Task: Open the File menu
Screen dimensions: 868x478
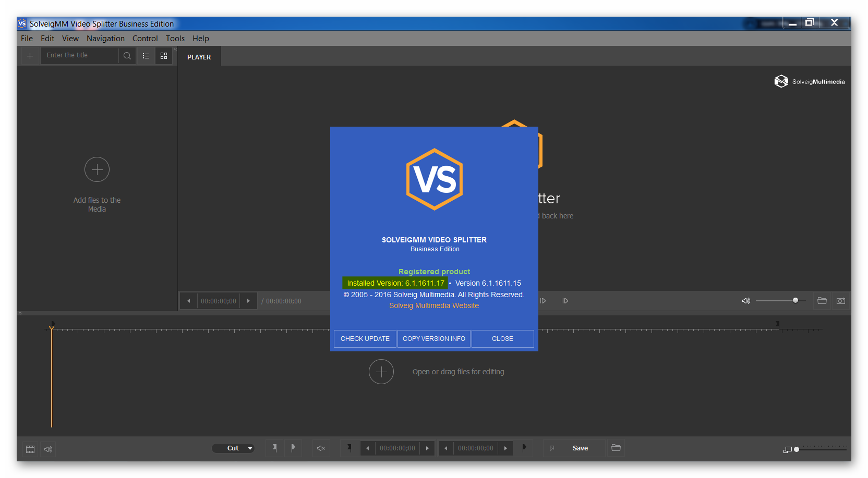Action: pos(27,38)
